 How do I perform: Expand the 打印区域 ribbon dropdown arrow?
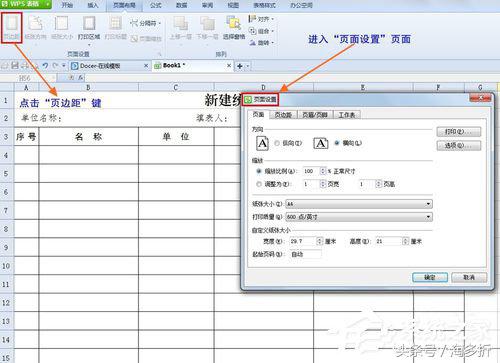point(89,45)
